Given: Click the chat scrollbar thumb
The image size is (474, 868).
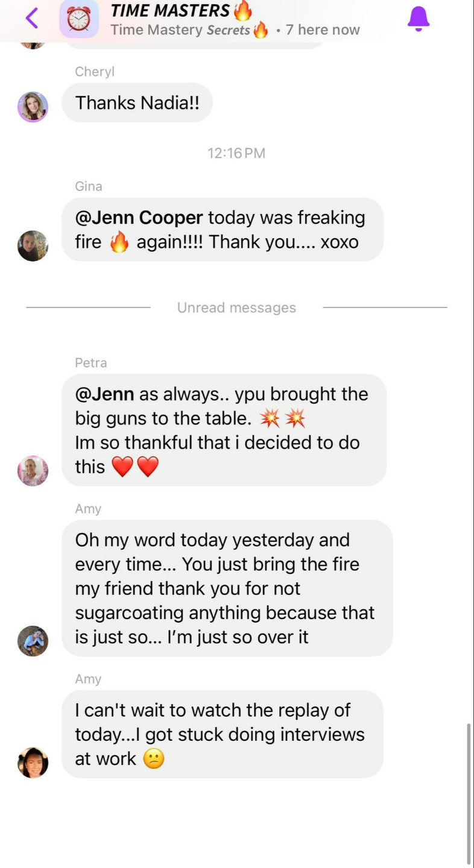Looking at the screenshot, I should click(x=469, y=794).
